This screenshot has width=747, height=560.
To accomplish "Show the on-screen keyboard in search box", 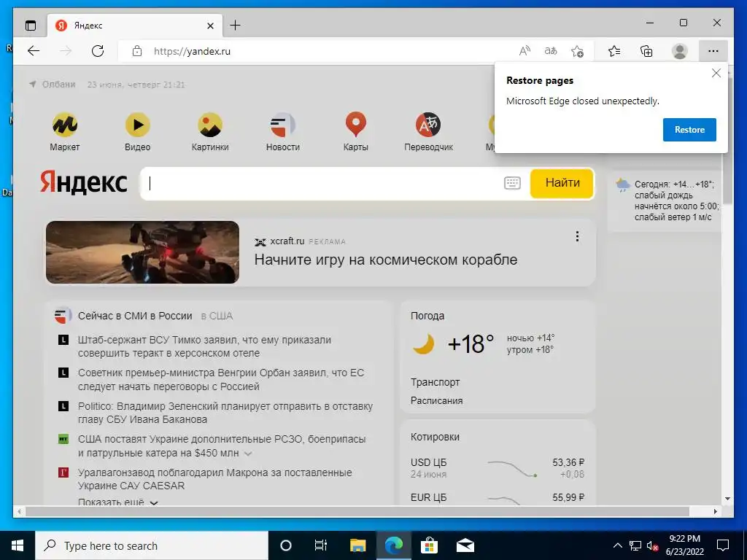I will pyautogui.click(x=512, y=183).
